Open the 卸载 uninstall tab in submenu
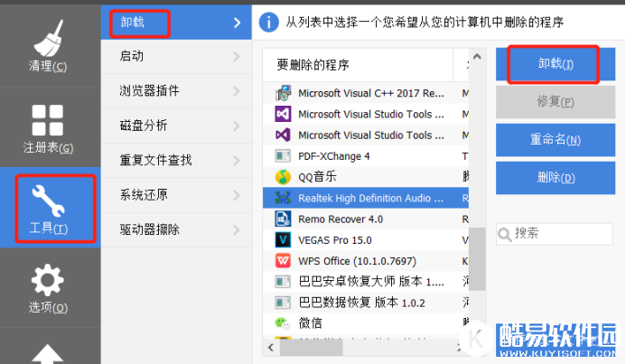Viewport: 626px width, 364px height. pyautogui.click(x=132, y=22)
